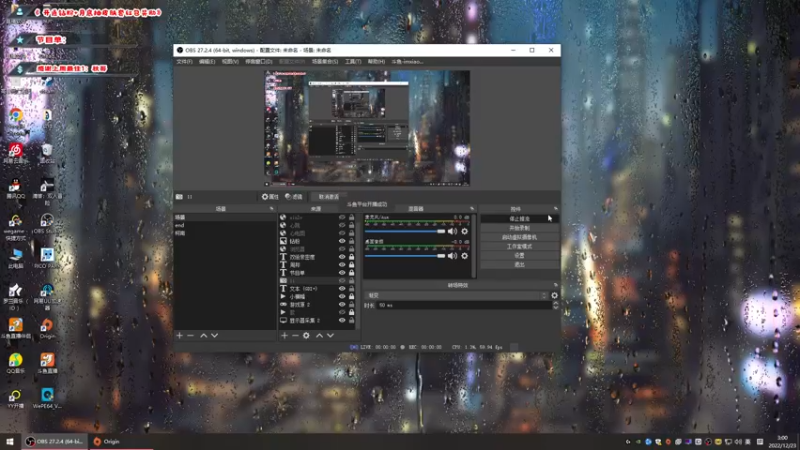Viewport: 800px width, 450px height.
Task: Open the Scenes dock panel options icon
Action: click(271, 209)
